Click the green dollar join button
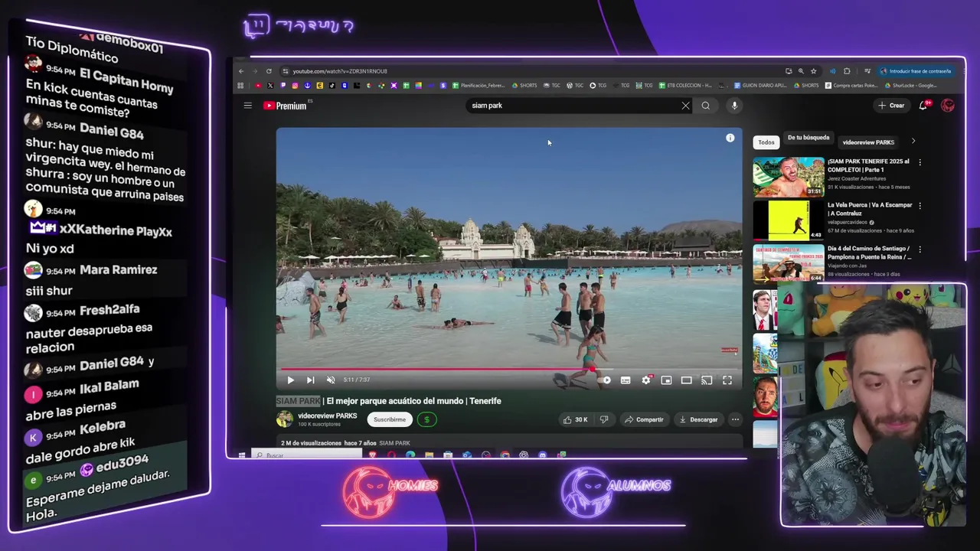Screen dimensions: 980x551 click(x=427, y=419)
